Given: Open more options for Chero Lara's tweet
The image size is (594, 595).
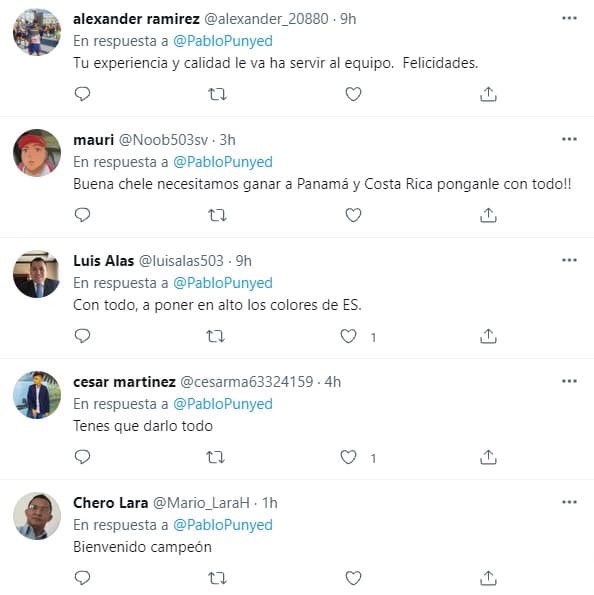Looking at the screenshot, I should tap(569, 502).
